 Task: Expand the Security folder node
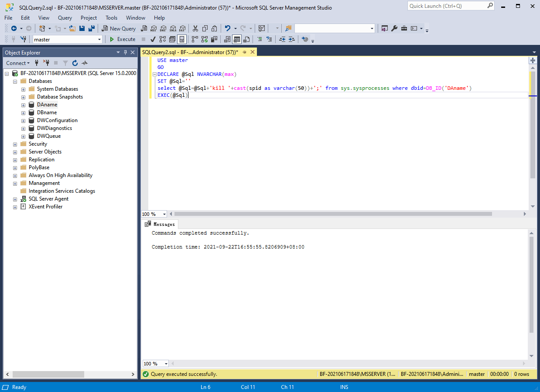pos(15,144)
